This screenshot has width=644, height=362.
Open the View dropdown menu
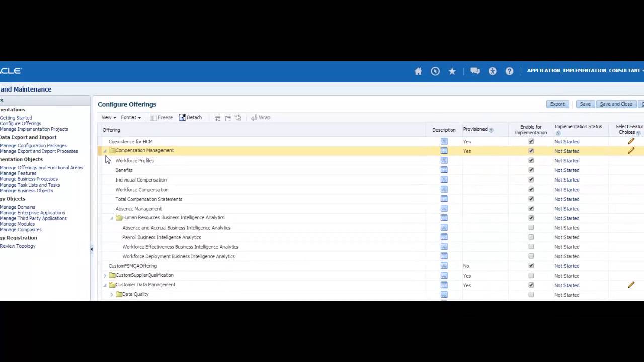[109, 117]
